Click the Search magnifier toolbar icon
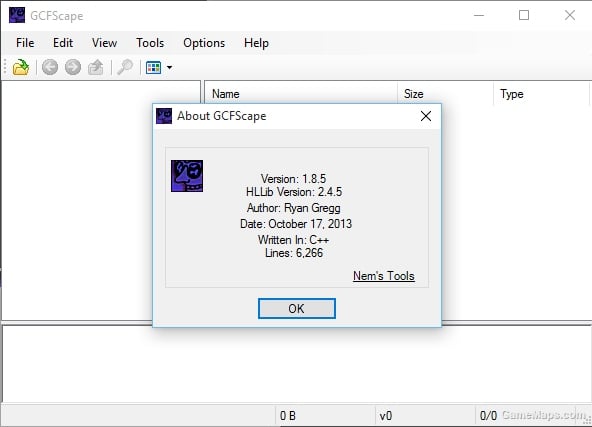This screenshot has width=592, height=427. (x=125, y=68)
